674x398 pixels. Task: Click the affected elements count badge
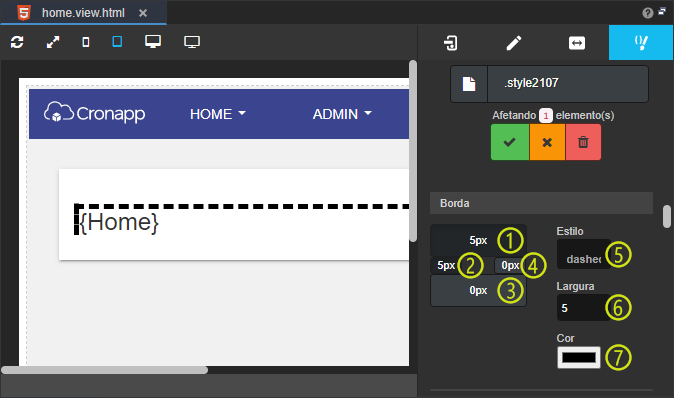546,116
